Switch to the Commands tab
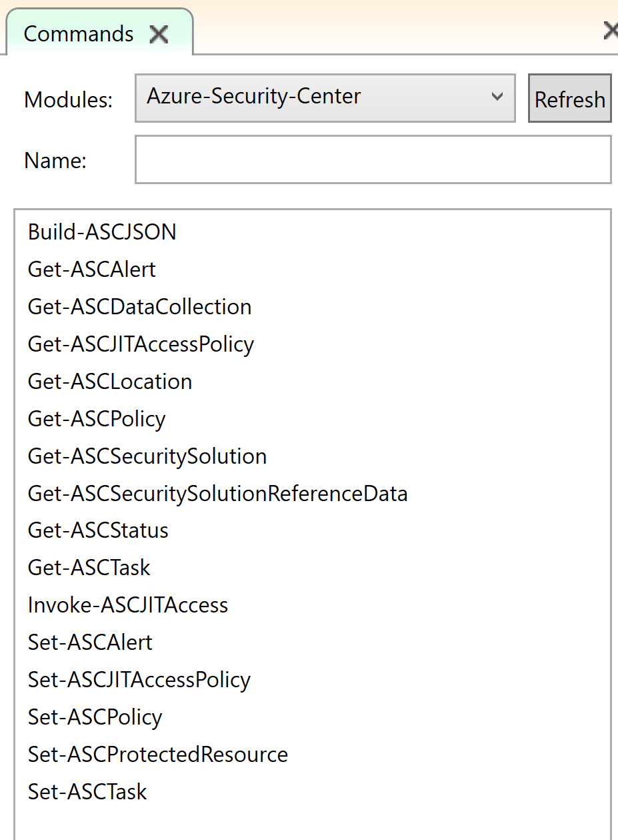The width and height of the screenshot is (618, 840). coord(79,34)
